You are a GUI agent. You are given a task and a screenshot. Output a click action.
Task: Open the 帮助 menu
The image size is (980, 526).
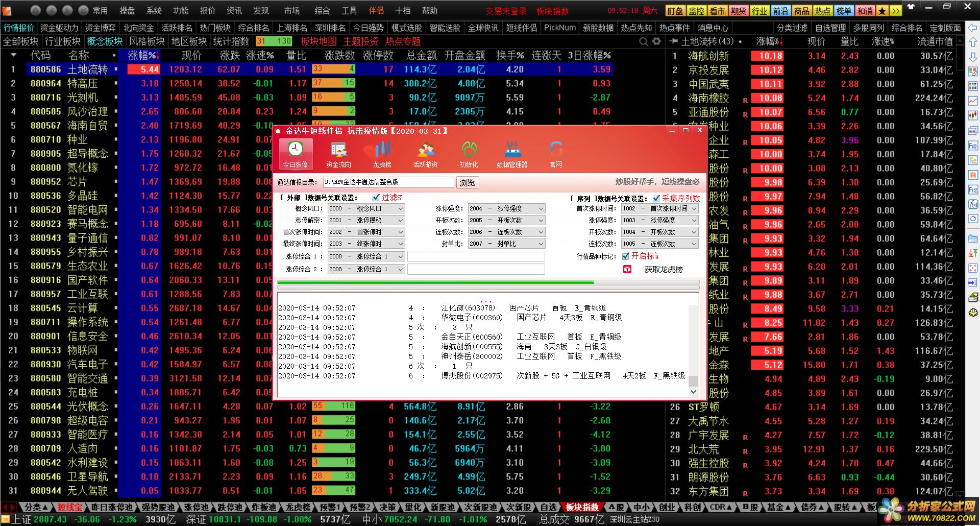coord(430,11)
